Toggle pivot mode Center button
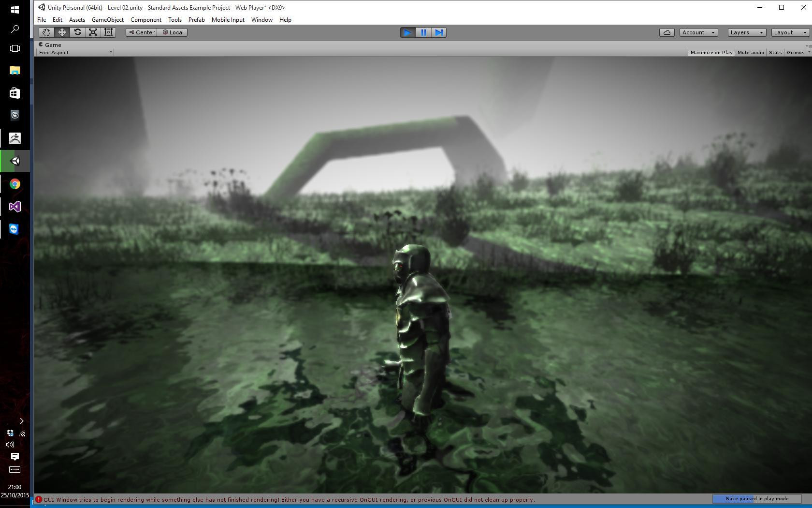Screen dimensions: 812x508 [141, 32]
